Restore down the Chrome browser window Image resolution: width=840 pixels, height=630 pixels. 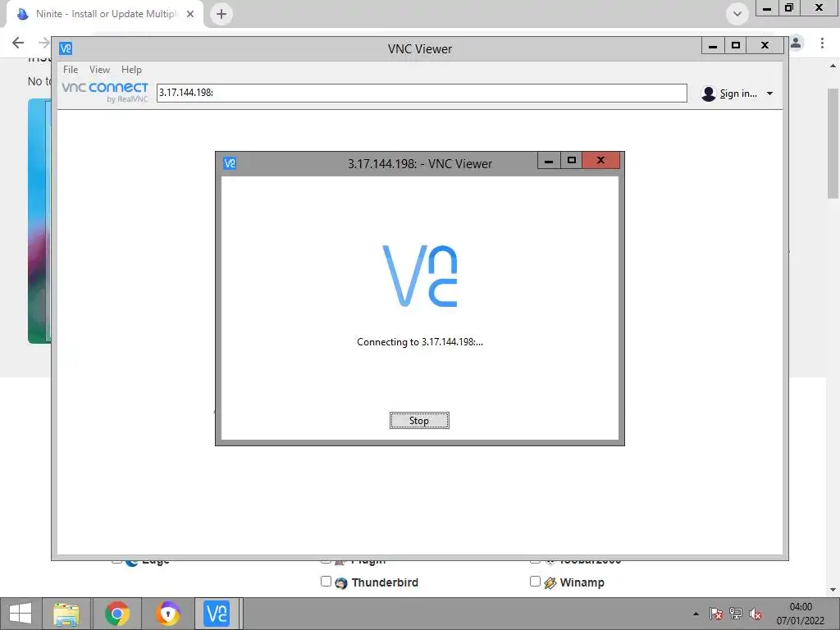click(x=789, y=8)
